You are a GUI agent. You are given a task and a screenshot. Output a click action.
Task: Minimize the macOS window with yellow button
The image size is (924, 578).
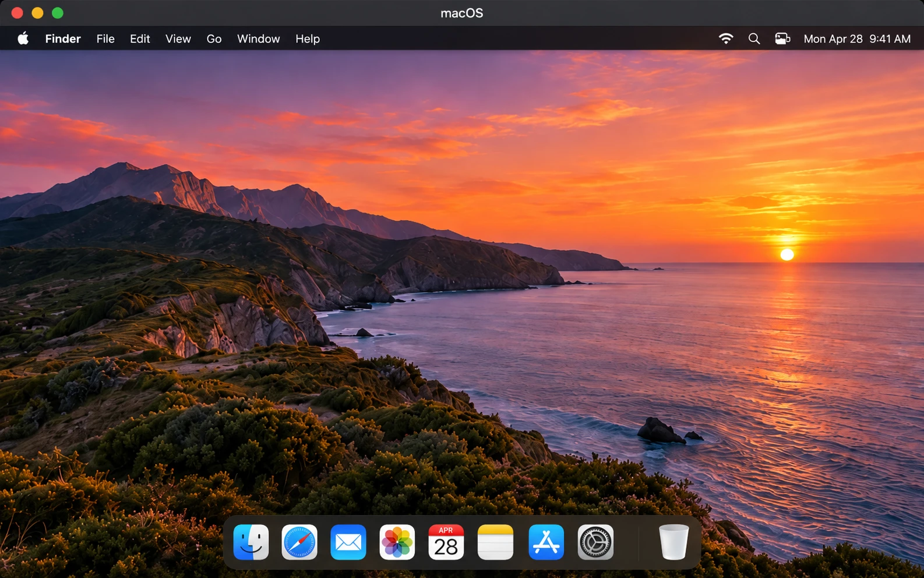[37, 13]
